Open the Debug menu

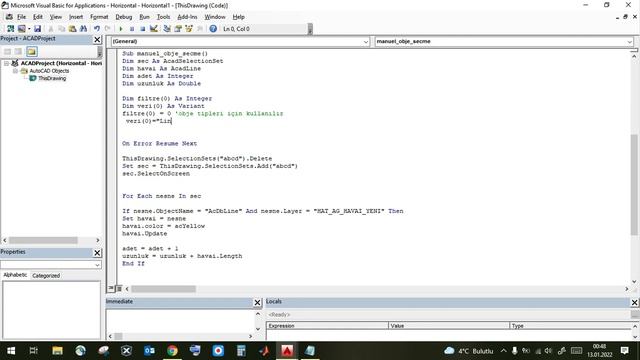[x=124, y=17]
